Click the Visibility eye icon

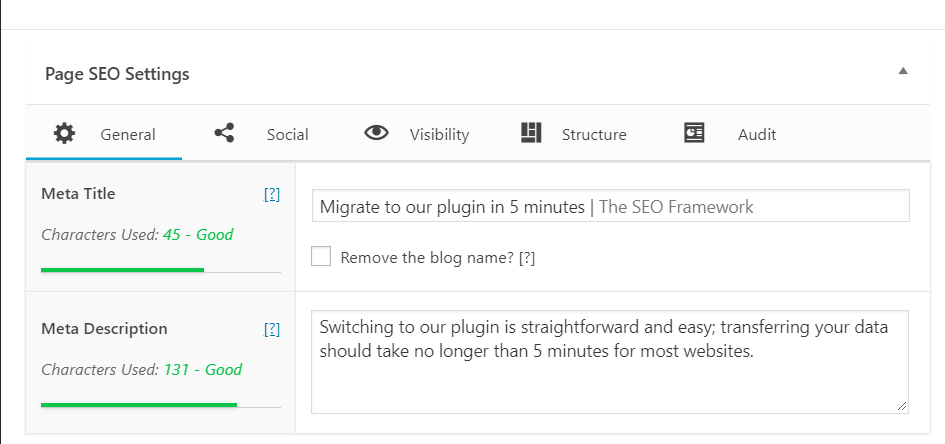[x=377, y=133]
